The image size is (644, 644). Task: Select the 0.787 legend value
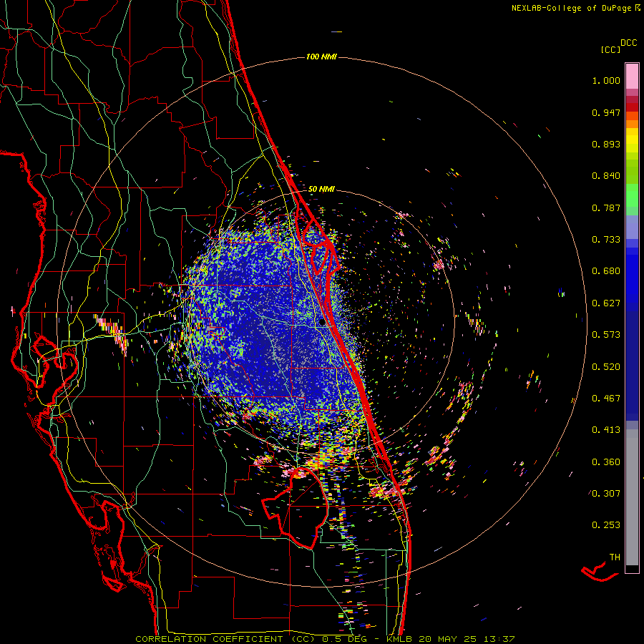[x=606, y=208]
